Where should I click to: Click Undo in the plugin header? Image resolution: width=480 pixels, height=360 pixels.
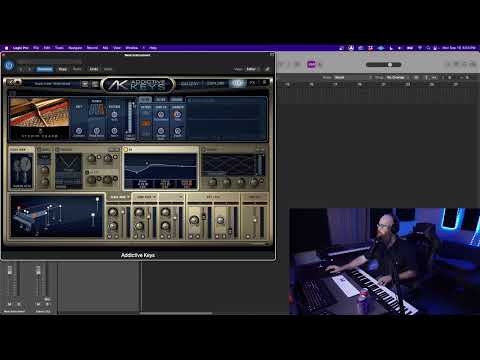tap(94, 69)
